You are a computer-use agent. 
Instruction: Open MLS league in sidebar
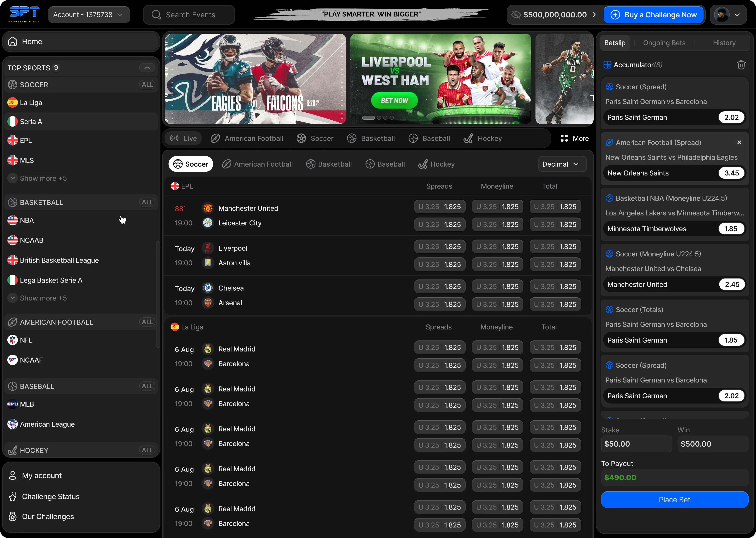click(x=81, y=160)
